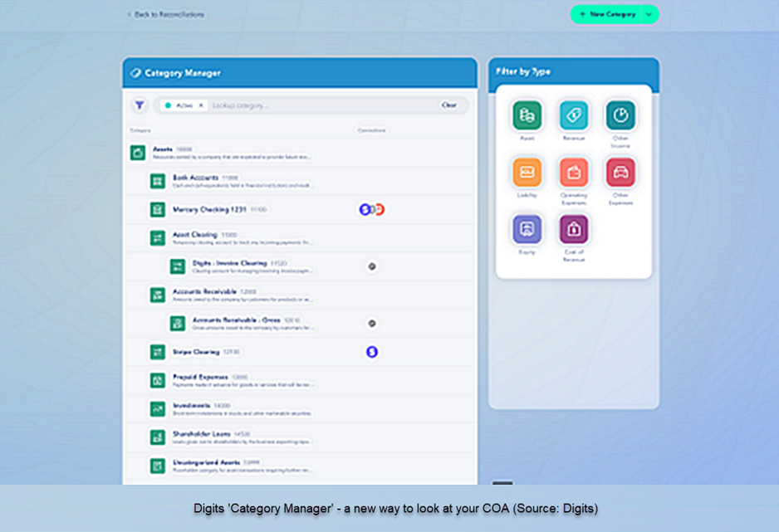Select the Asset Clearing category name
The height and width of the screenshot is (532, 779).
pyautogui.click(x=194, y=234)
